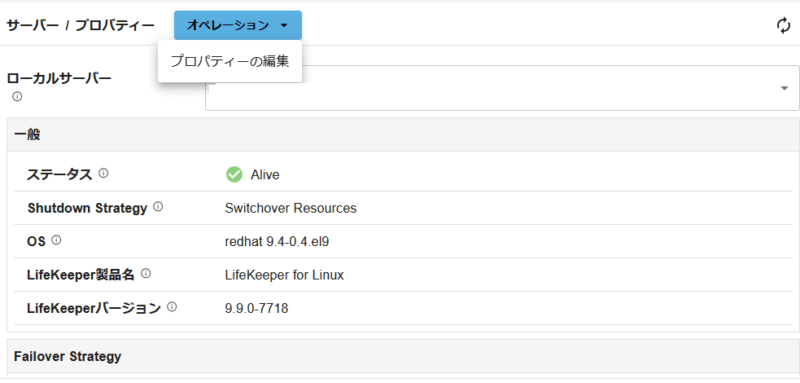The image size is (800, 383).
Task: Click the redhat 9.4-0.4.el9 OS value
Action: coord(277,242)
